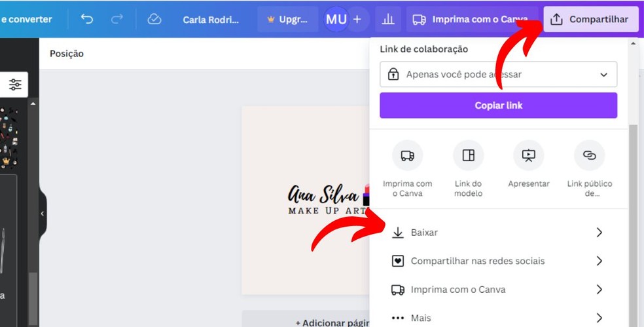Open the Carla Rodri... design title

tap(211, 20)
